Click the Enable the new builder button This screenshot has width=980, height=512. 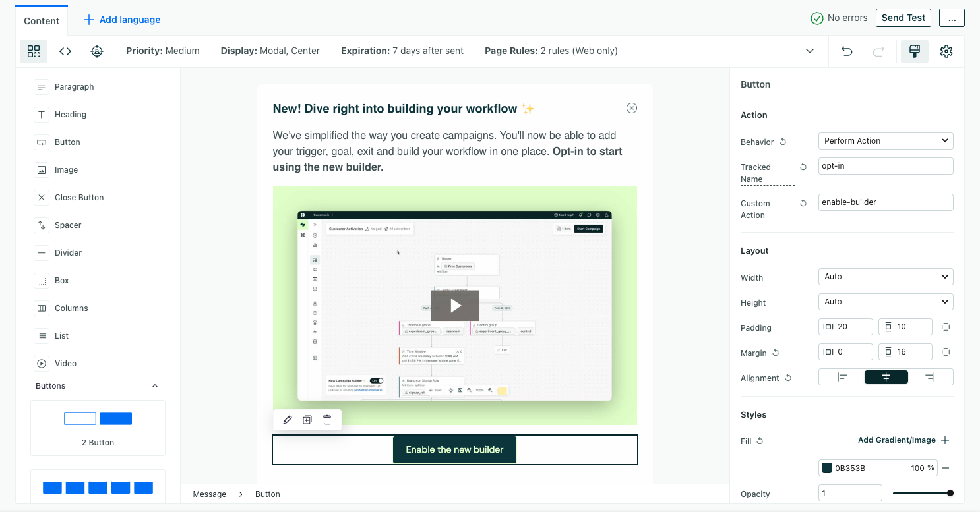point(454,449)
